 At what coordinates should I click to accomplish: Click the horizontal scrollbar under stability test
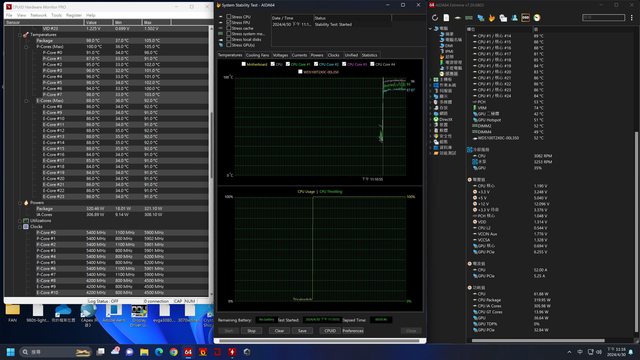(x=319, y=340)
